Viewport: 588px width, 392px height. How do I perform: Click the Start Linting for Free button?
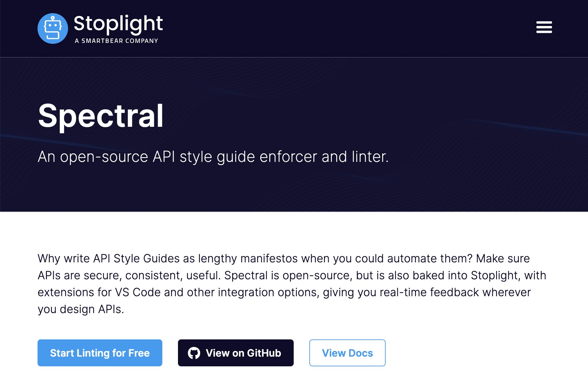click(x=100, y=353)
